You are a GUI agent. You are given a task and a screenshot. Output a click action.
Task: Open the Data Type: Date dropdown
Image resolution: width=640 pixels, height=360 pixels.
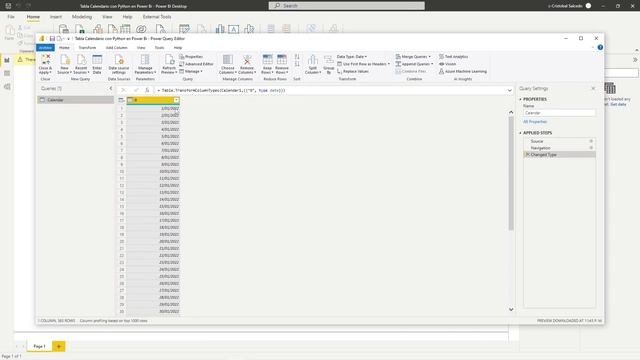352,57
